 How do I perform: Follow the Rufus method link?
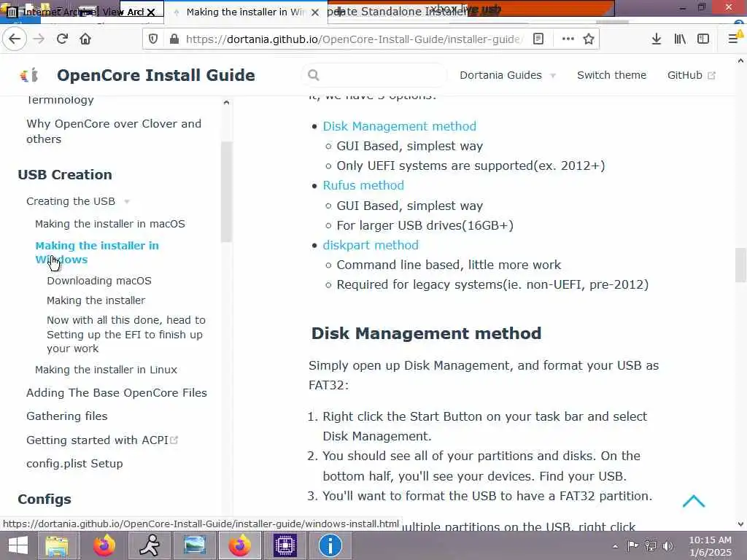[x=363, y=185]
